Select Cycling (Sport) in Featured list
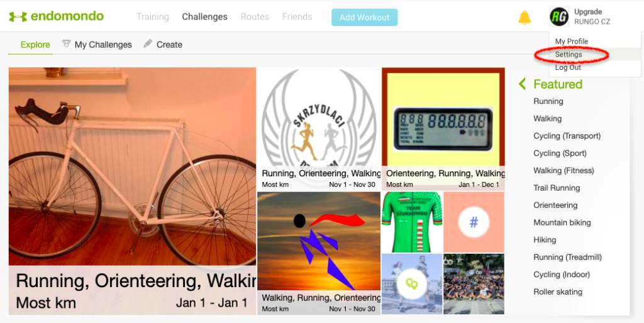 point(560,153)
